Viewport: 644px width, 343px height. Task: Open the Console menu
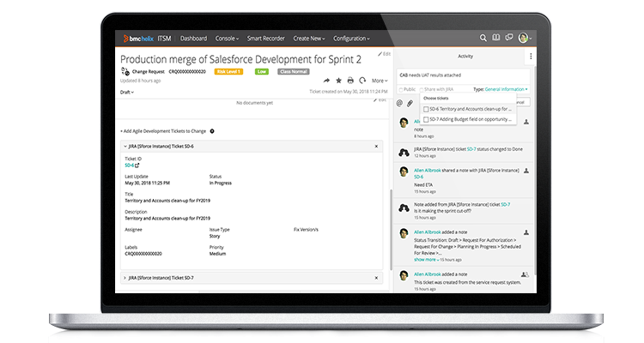pyautogui.click(x=228, y=39)
